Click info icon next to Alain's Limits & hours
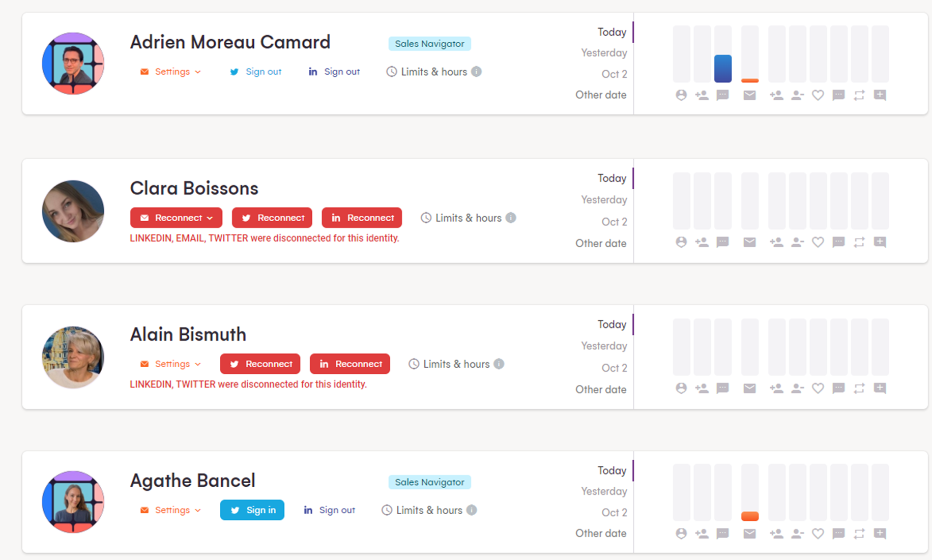The image size is (932, 560). pos(499,364)
